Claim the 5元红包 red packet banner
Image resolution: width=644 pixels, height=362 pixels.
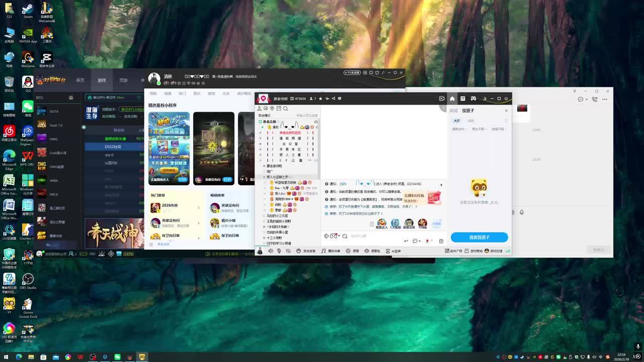tap(422, 198)
